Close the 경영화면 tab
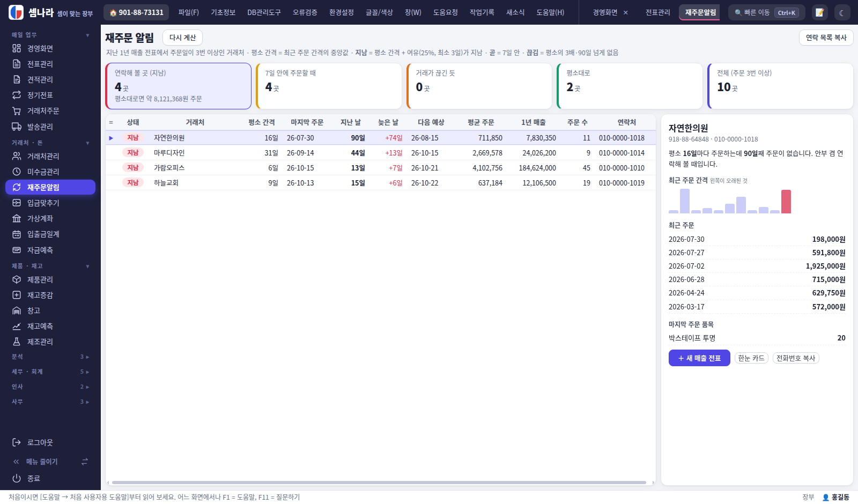858x504 pixels. pos(625,12)
